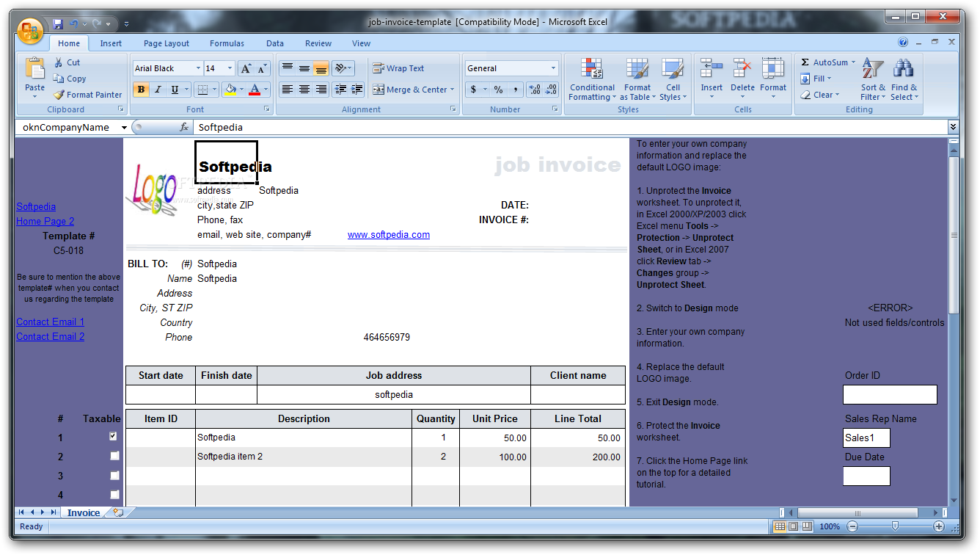Open Sort & Filter options
The height and width of the screenshot is (555, 980).
pyautogui.click(x=873, y=80)
